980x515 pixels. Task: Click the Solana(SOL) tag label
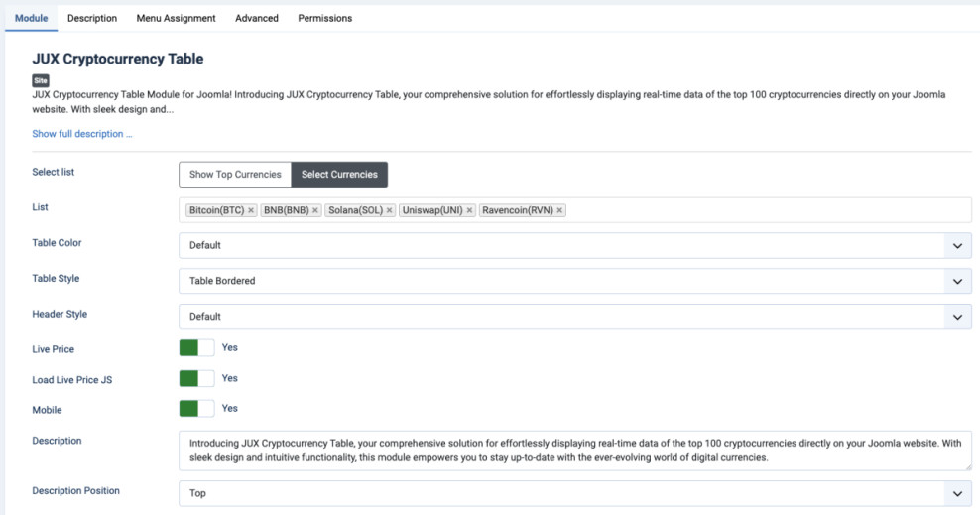tap(356, 210)
